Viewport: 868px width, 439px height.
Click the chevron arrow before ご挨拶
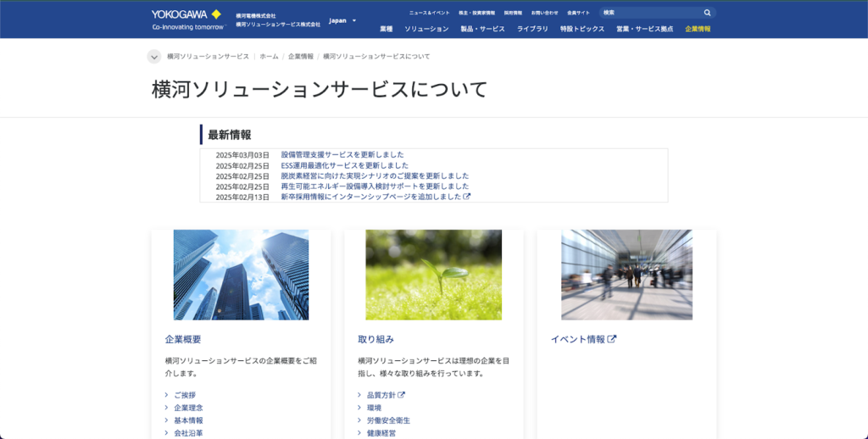coord(166,395)
